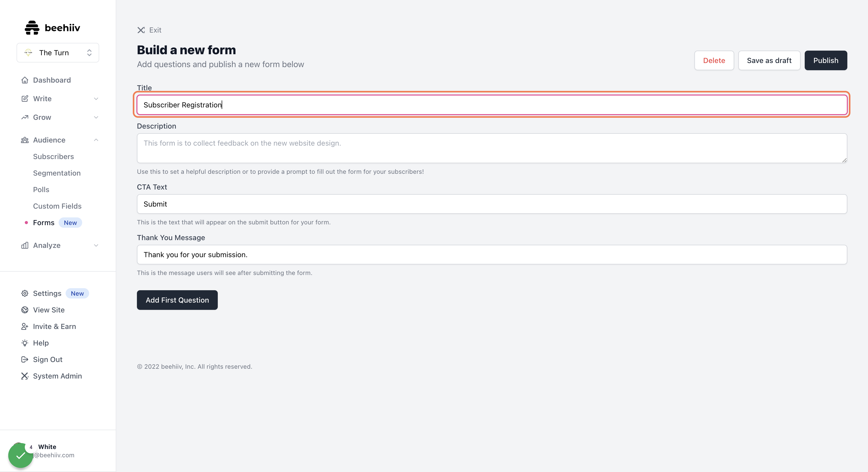Open Subscribers in the sidebar
868x472 pixels.
(x=53, y=157)
